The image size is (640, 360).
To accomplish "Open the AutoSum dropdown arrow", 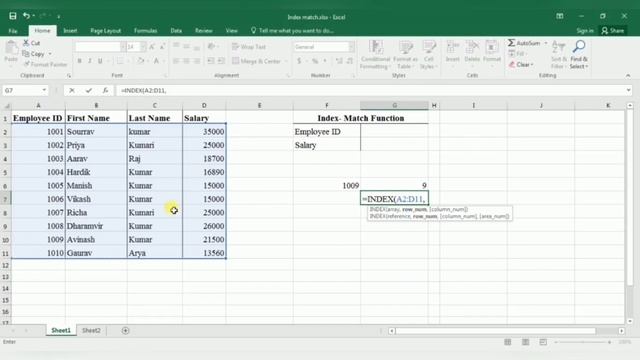I will point(546,43).
